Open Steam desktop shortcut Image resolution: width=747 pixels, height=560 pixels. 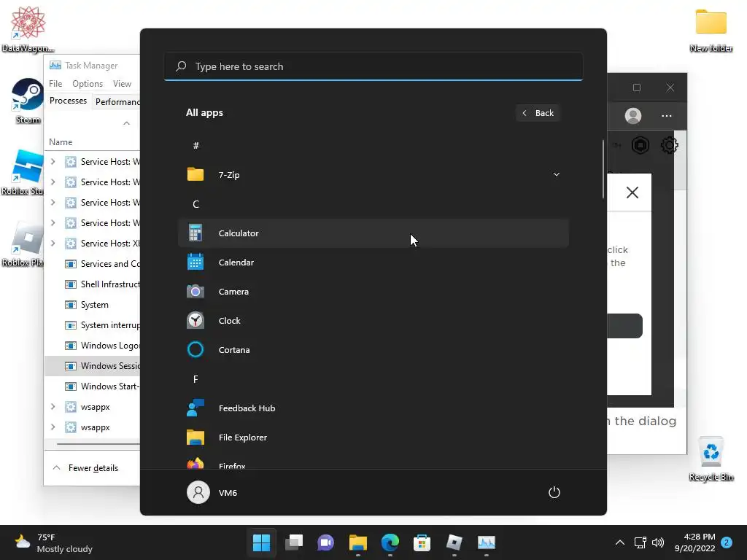pyautogui.click(x=28, y=101)
